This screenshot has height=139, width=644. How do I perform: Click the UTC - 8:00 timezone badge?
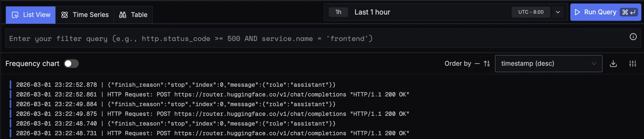(531, 12)
